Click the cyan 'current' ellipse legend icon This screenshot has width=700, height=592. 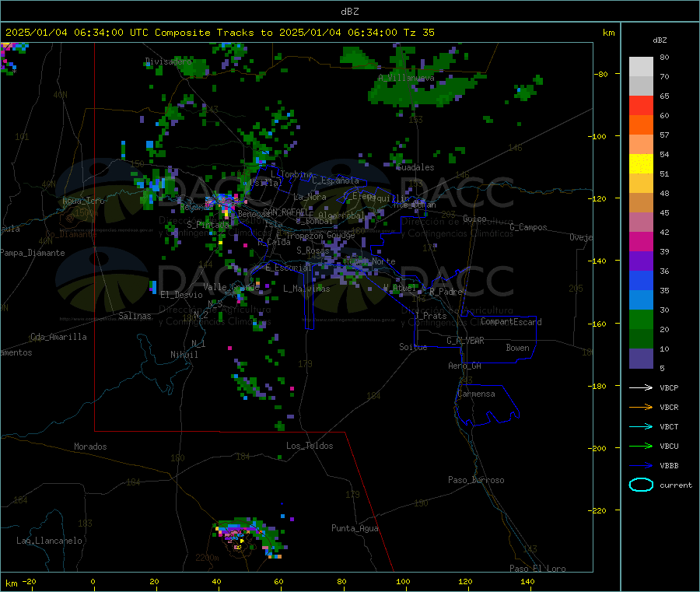[641, 485]
